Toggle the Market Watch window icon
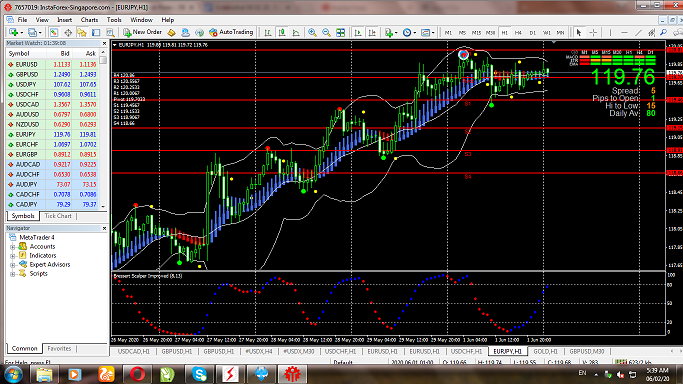 pos(54,32)
